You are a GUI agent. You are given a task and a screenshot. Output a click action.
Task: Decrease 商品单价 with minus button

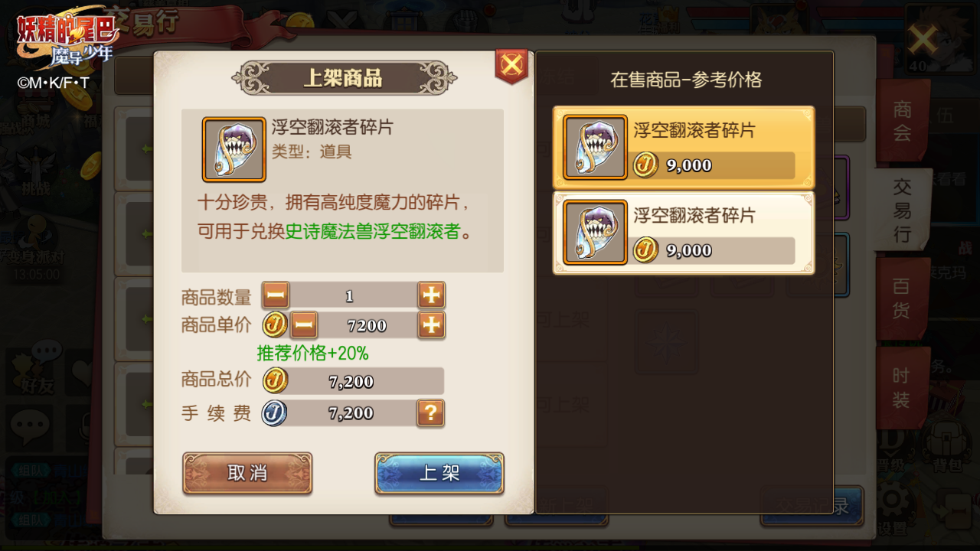click(304, 326)
